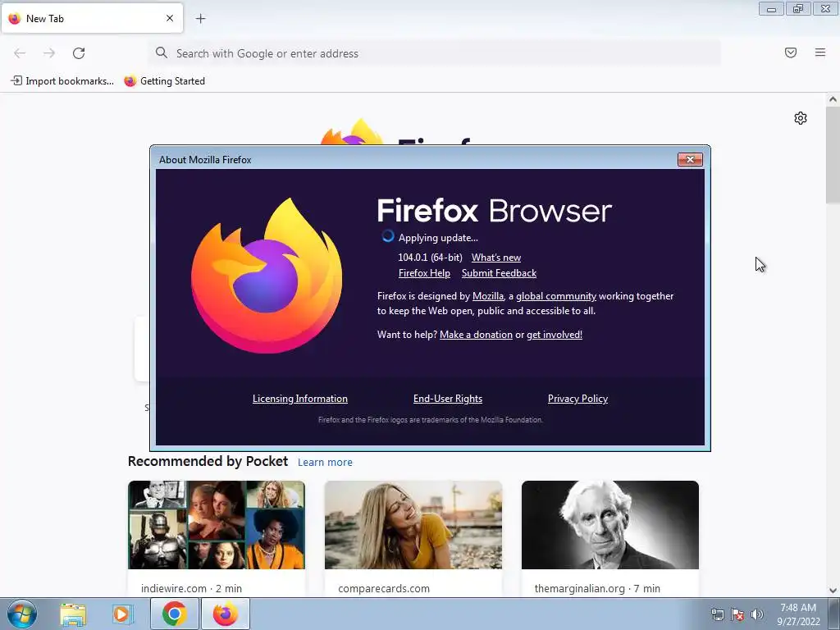Open the Getting Started bookmark

(164, 81)
